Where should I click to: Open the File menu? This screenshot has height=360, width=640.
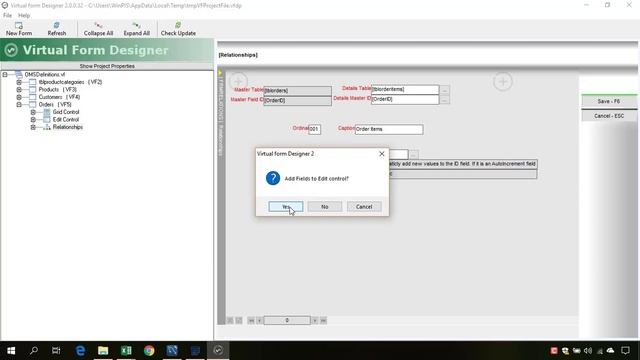(x=7, y=15)
